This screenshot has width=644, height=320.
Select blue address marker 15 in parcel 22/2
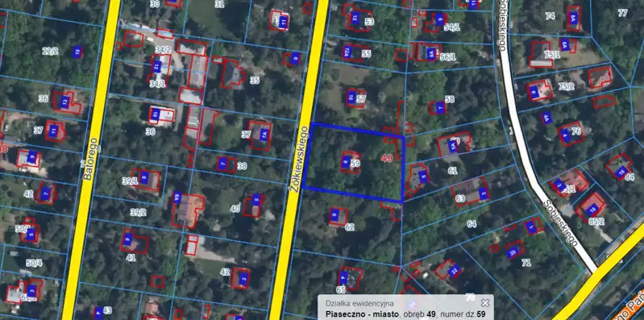click(77, 52)
